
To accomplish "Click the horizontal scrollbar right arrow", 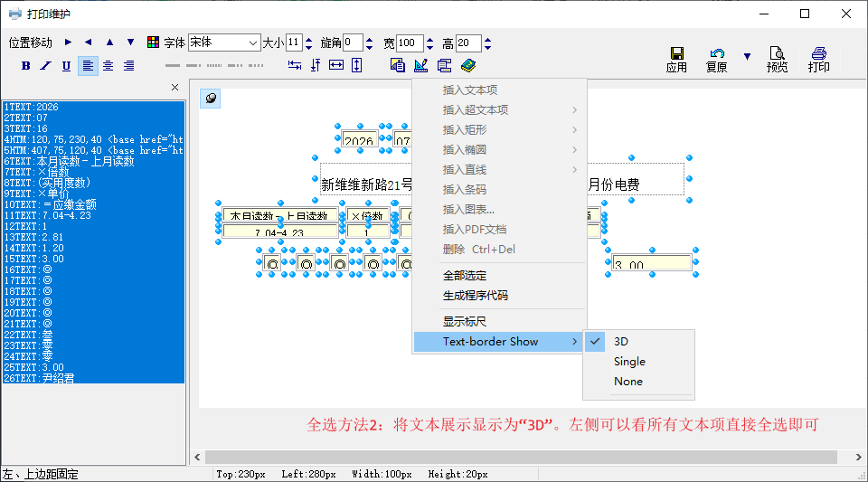I will point(858,457).
